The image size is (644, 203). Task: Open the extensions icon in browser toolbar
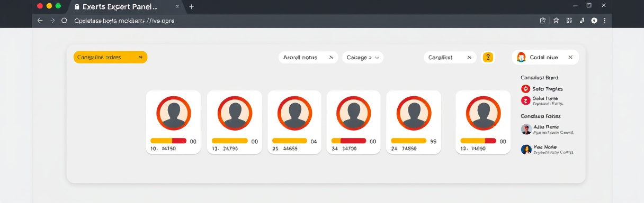coord(569,21)
